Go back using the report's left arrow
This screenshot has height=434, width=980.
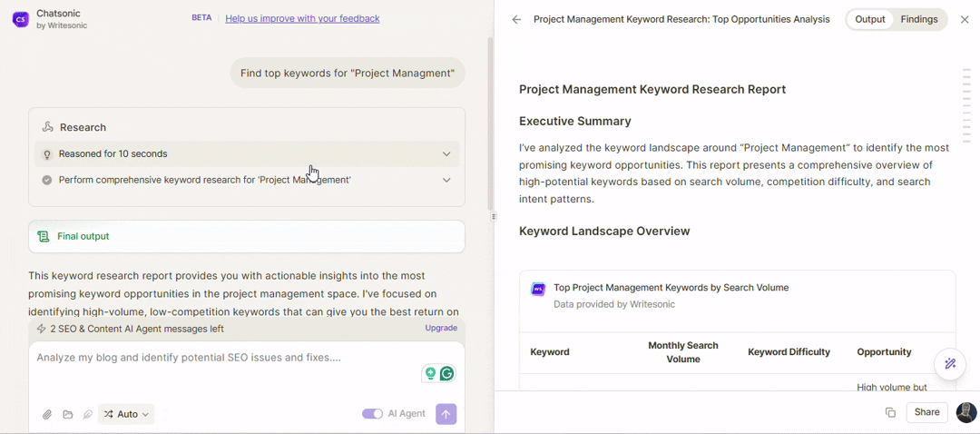tap(516, 19)
